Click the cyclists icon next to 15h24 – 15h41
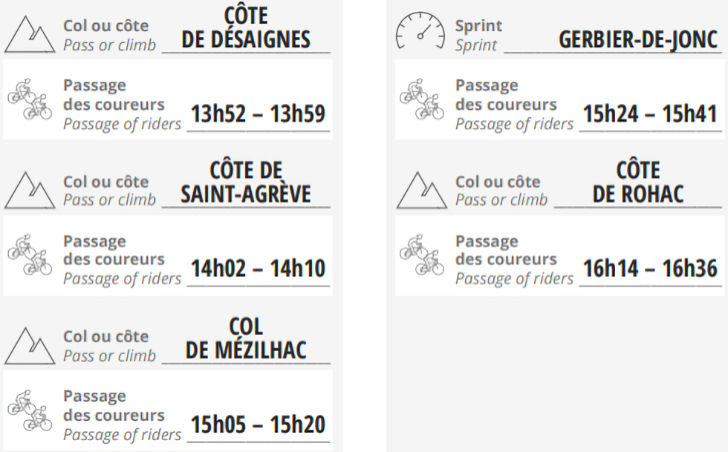728x452 pixels. pos(421,99)
